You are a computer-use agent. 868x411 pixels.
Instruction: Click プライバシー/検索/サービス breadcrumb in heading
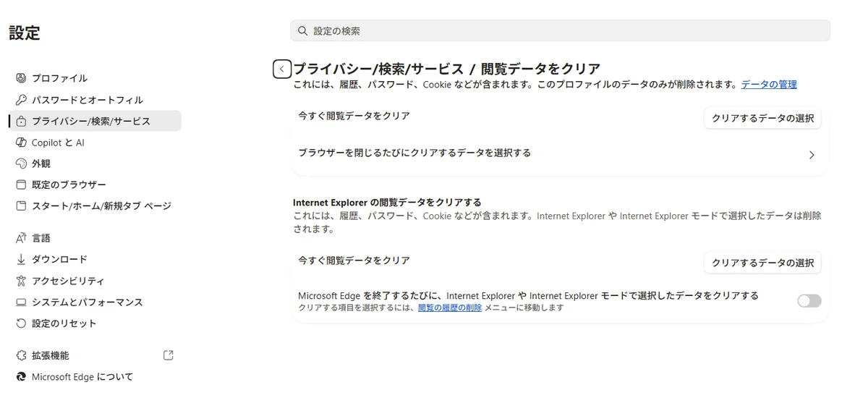pos(378,69)
